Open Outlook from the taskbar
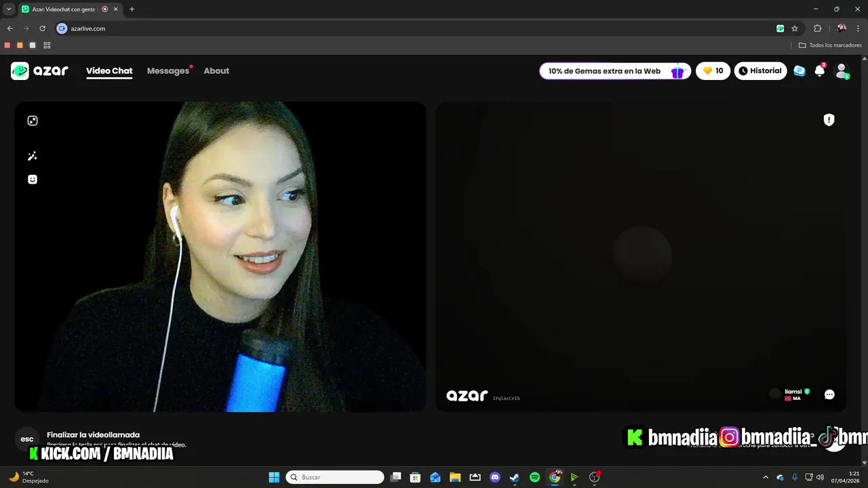 click(435, 477)
